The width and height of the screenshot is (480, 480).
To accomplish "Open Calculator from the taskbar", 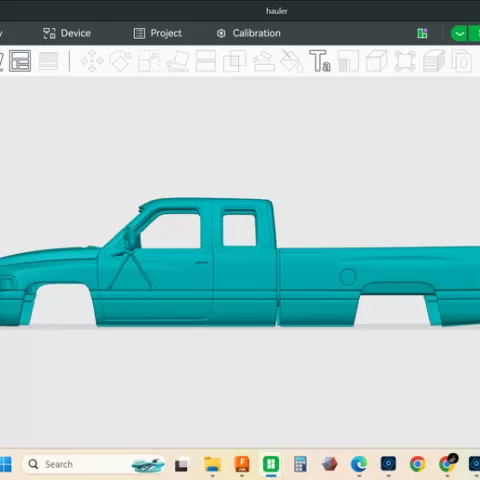I will 300,464.
